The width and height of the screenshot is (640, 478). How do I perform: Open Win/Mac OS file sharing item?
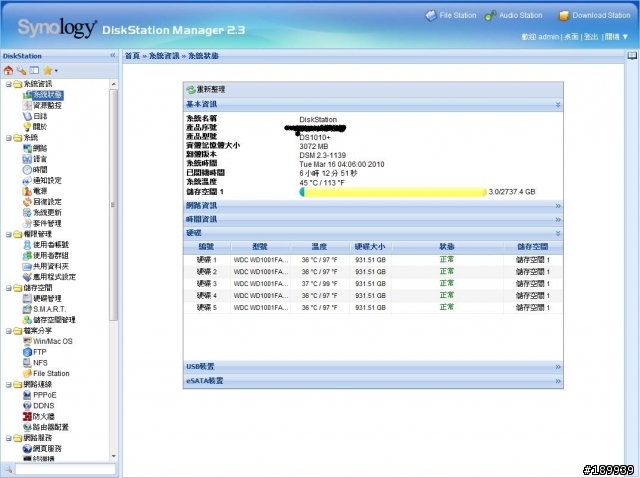48,341
